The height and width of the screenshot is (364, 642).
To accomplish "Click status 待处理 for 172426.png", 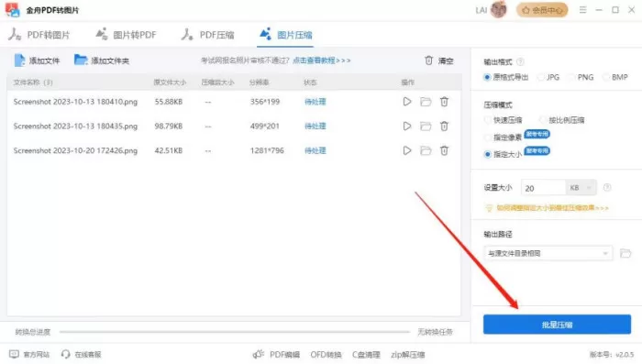I will pyautogui.click(x=315, y=150).
